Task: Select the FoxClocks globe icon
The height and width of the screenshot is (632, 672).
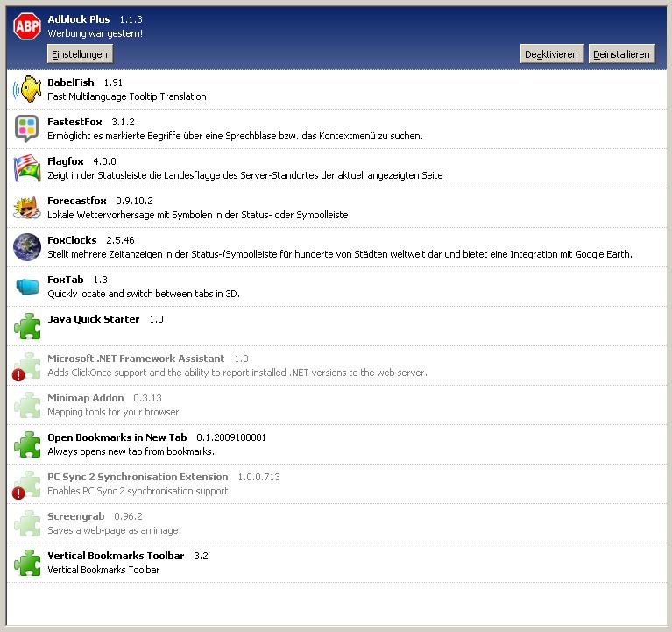Action: point(26,247)
